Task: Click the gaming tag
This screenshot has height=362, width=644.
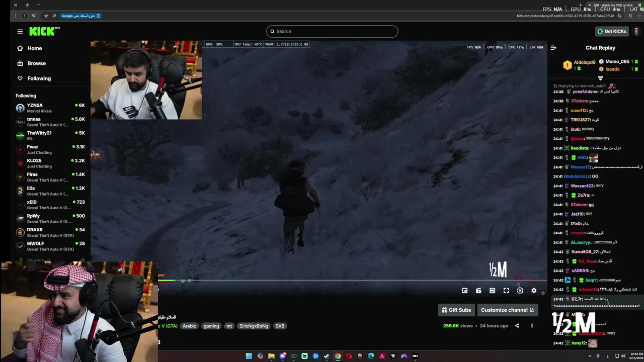Action: tap(211, 326)
